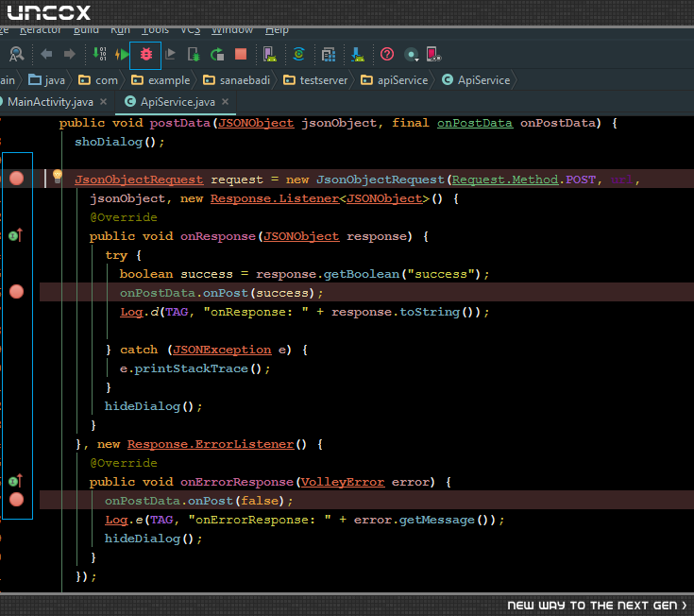This screenshot has width=694, height=616.
Task: Click the url argument in code
Action: (621, 180)
